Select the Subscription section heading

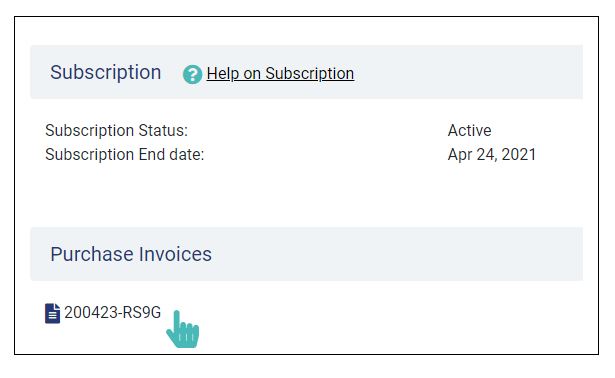pyautogui.click(x=106, y=73)
